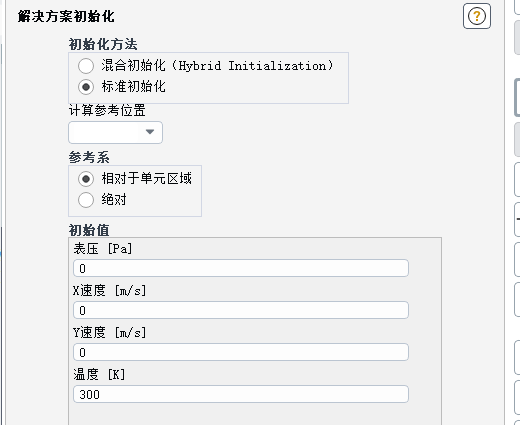The width and height of the screenshot is (520, 425).
Task: Click the 计算参考位置 label
Action: (107, 110)
